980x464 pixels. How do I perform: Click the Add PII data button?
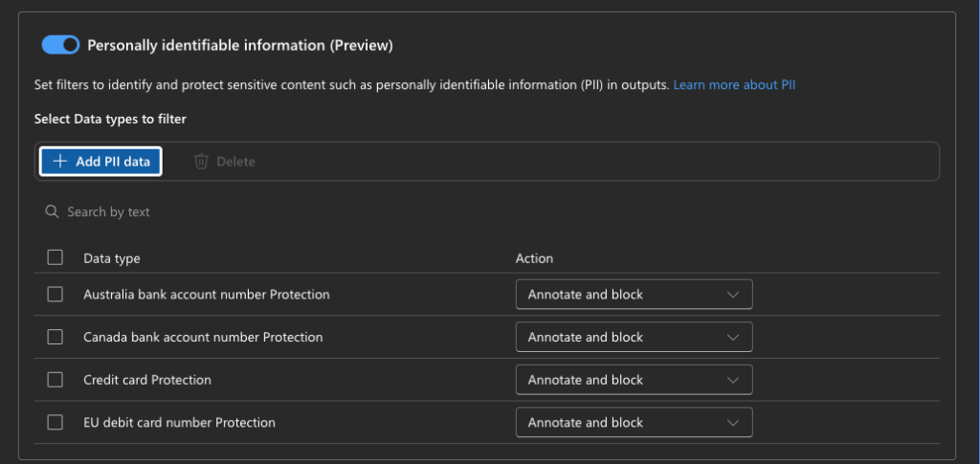pyautogui.click(x=100, y=162)
